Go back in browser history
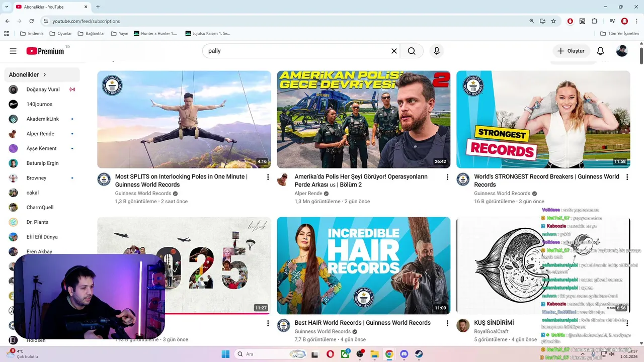Viewport: 644px width, 362px height. (x=7, y=21)
